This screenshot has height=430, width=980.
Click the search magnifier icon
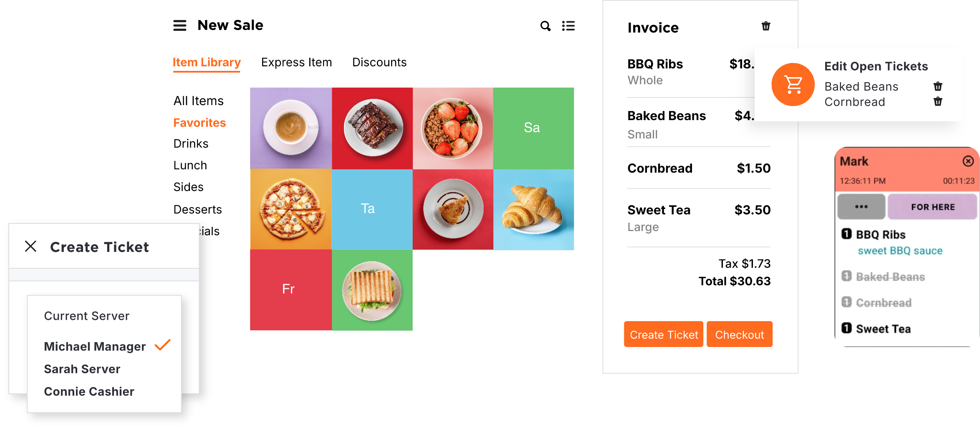tap(545, 26)
